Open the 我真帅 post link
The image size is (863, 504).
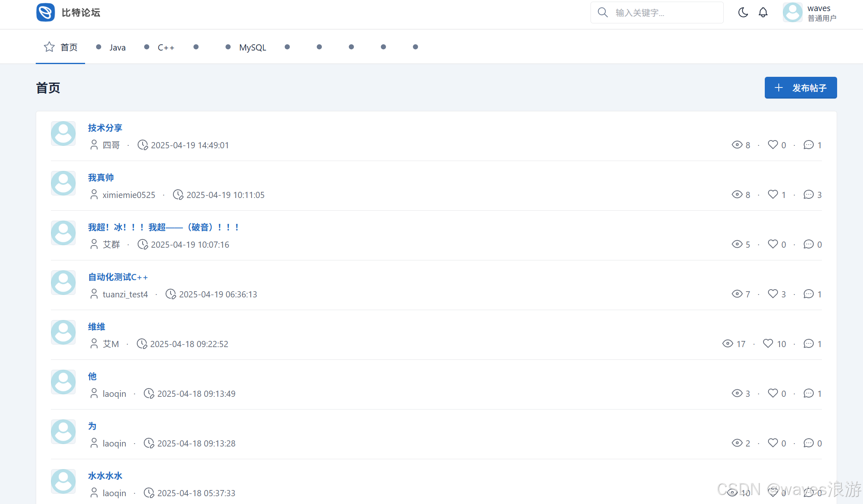(x=101, y=177)
